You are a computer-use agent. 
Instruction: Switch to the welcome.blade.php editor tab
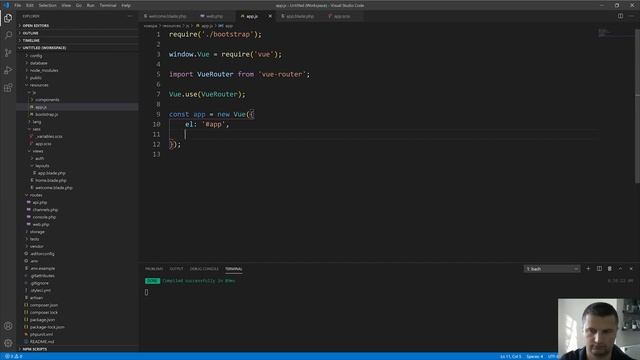(167, 16)
